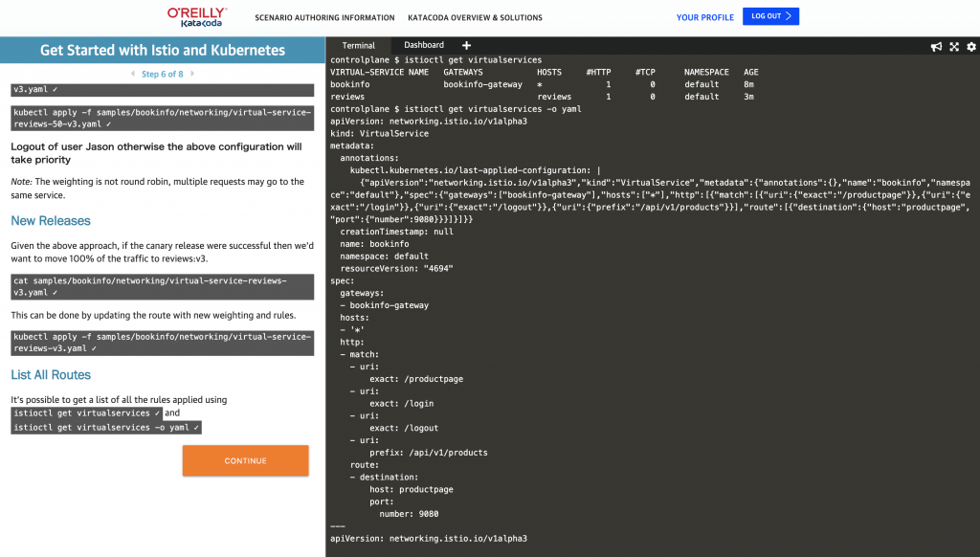980x557 pixels.
Task: Click the 'AGE' column header in terminal
Action: pos(751,73)
